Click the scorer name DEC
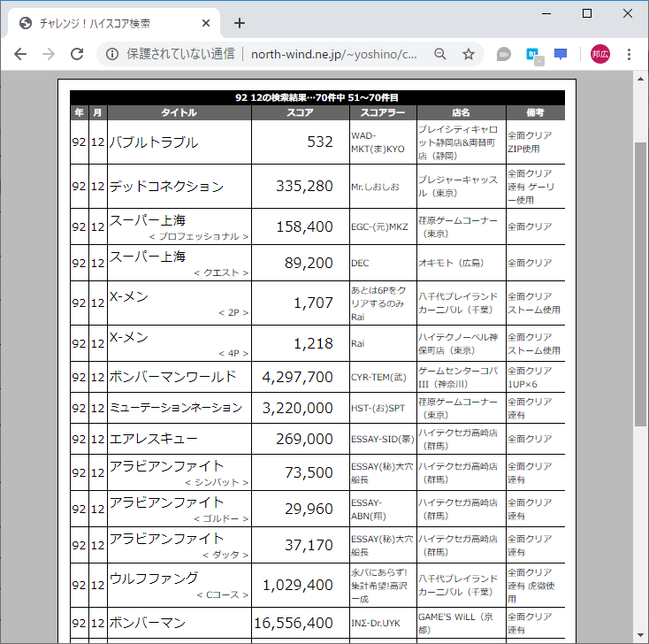The image size is (649, 644). 360,263
